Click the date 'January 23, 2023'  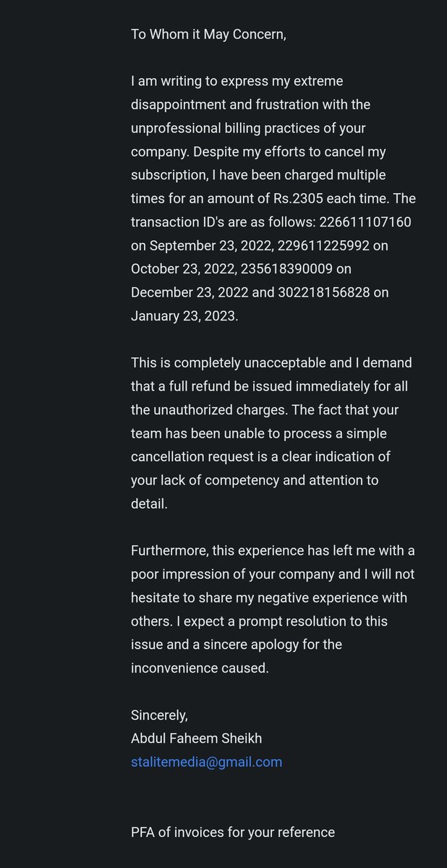click(x=184, y=316)
